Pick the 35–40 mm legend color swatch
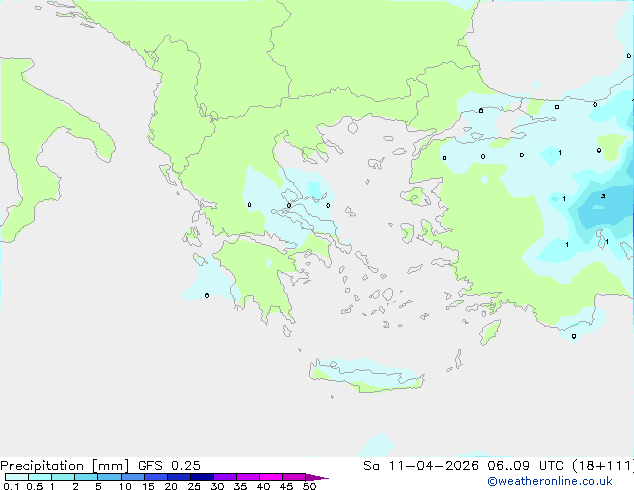This screenshot has height=490, width=634. [248, 477]
